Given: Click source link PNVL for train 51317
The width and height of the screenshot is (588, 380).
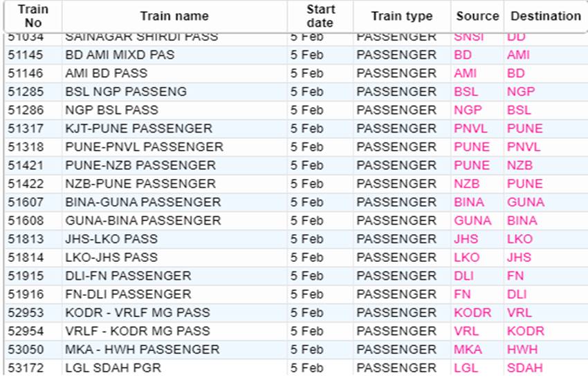Looking at the screenshot, I should click(x=470, y=129).
